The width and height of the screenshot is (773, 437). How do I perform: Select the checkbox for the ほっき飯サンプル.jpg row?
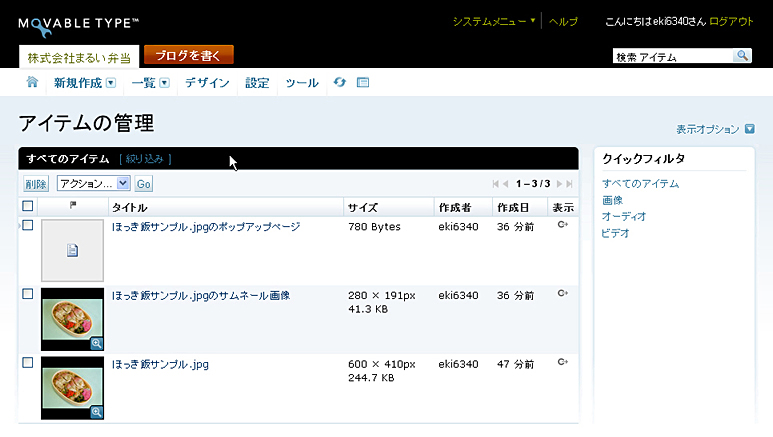pos(28,363)
